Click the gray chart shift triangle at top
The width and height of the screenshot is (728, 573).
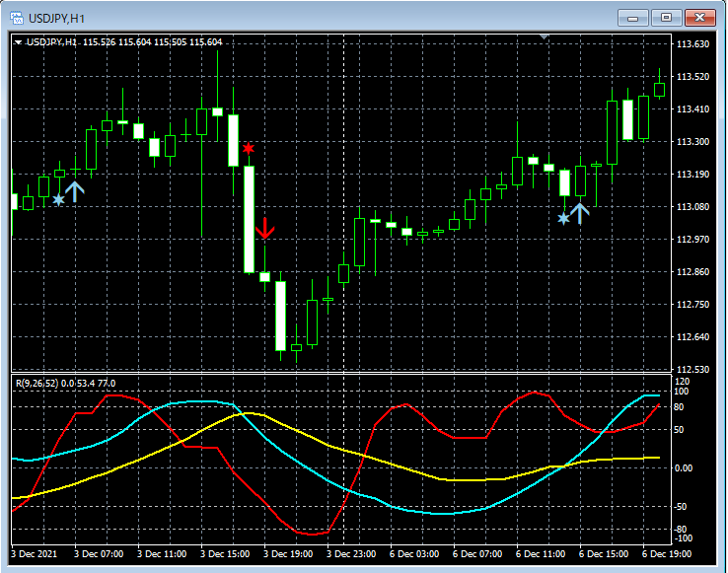tap(545, 36)
